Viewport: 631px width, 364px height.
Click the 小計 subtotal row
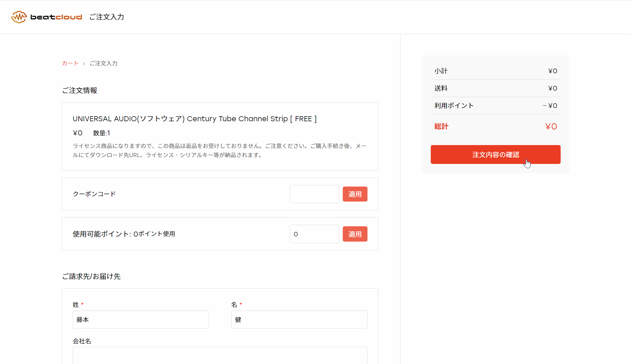pyautogui.click(x=495, y=71)
